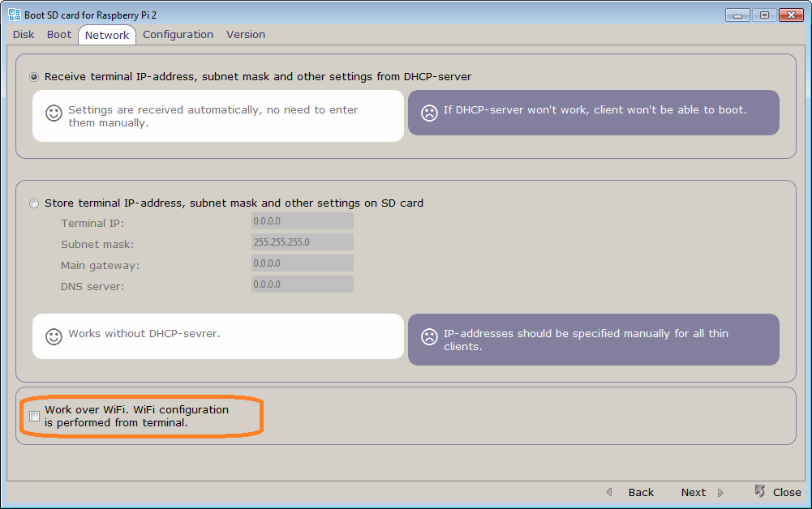Image resolution: width=812 pixels, height=509 pixels.
Task: Click Close to exit the wizard
Action: (786, 492)
